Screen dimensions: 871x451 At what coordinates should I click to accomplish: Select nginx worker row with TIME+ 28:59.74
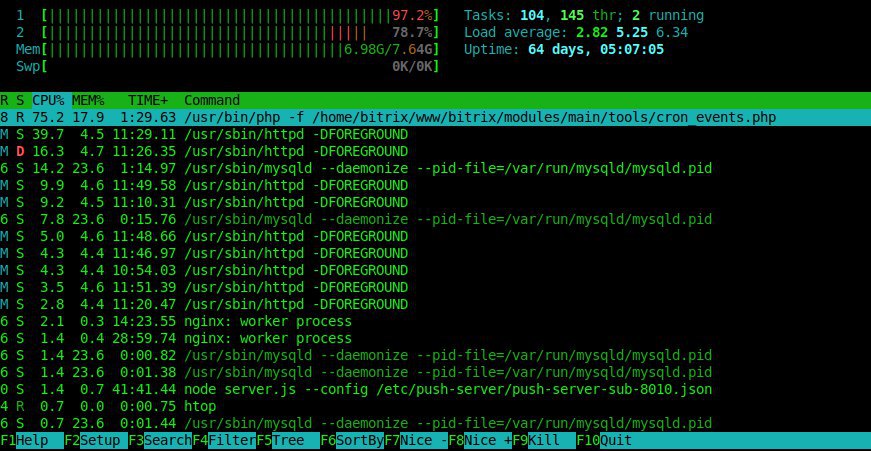(x=436, y=338)
